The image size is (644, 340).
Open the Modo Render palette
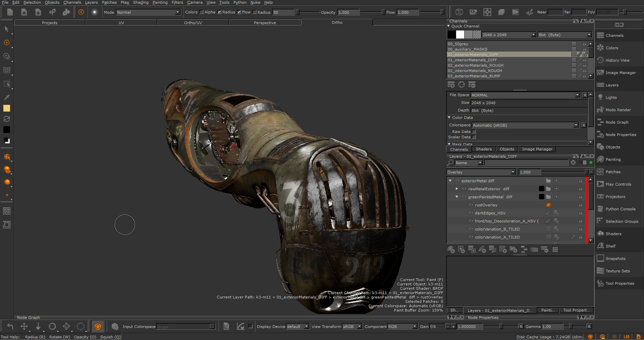click(618, 110)
